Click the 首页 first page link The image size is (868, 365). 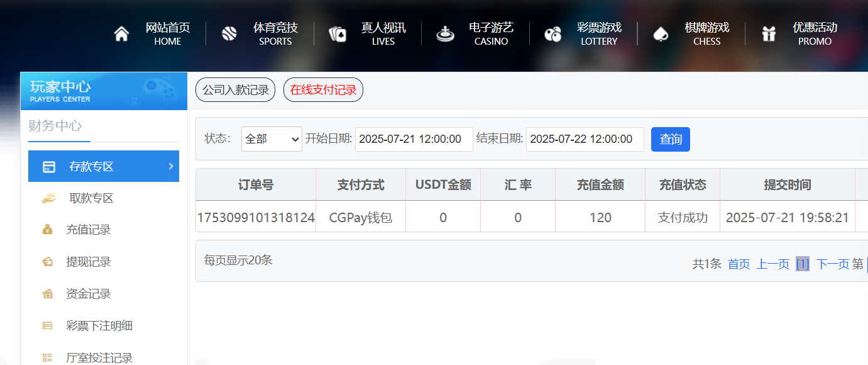(x=739, y=264)
